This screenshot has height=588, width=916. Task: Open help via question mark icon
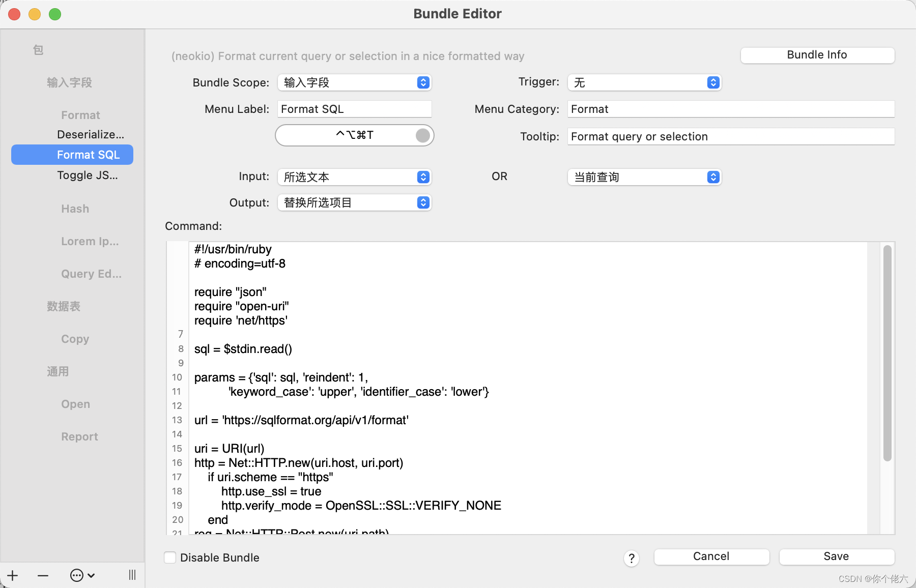click(x=632, y=558)
